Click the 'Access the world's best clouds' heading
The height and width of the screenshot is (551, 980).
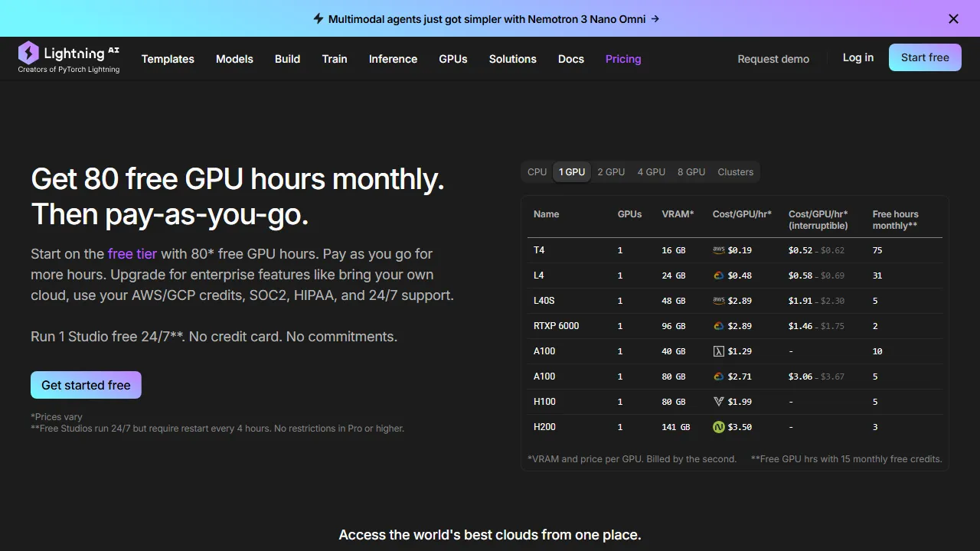[490, 534]
